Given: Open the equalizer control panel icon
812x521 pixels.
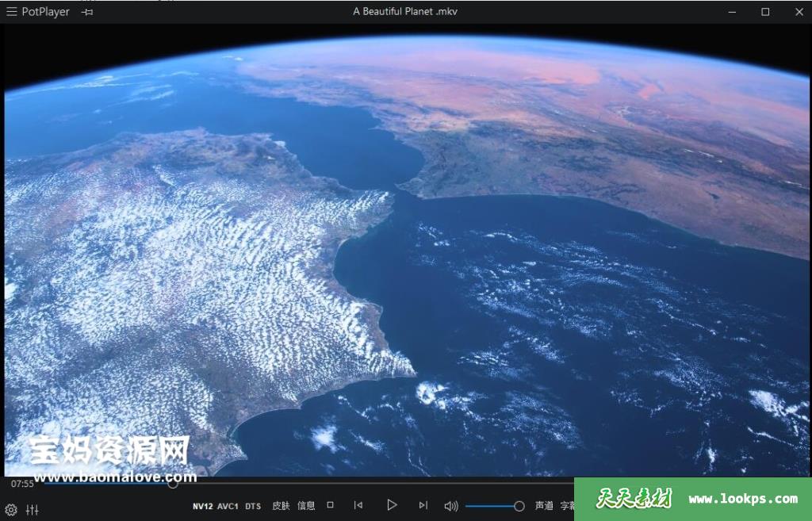Looking at the screenshot, I should pyautogui.click(x=33, y=510).
